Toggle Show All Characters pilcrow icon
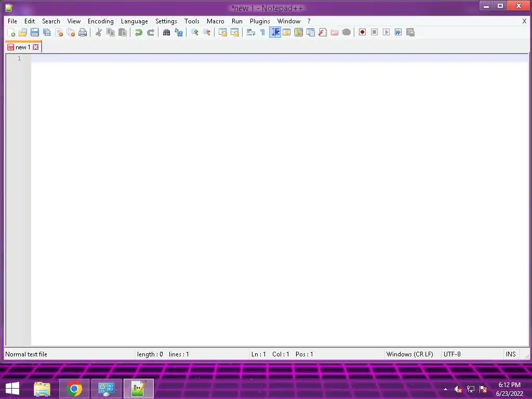Image resolution: width=532 pixels, height=399 pixels. point(262,32)
